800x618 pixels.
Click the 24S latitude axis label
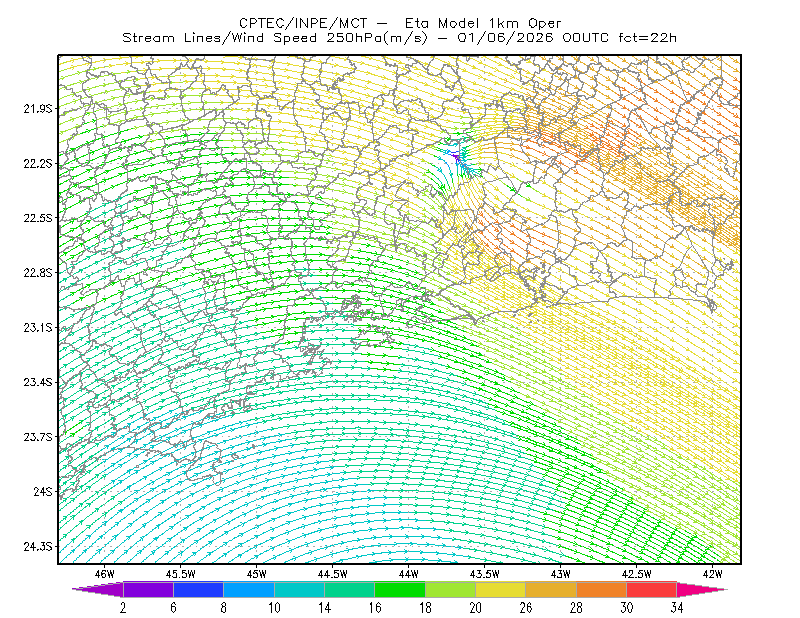43,491
